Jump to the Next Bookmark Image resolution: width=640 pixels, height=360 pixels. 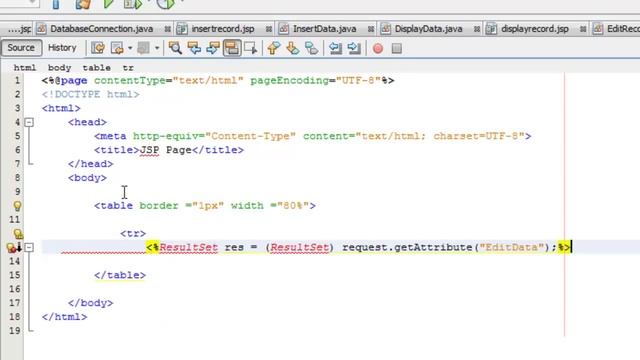point(292,48)
